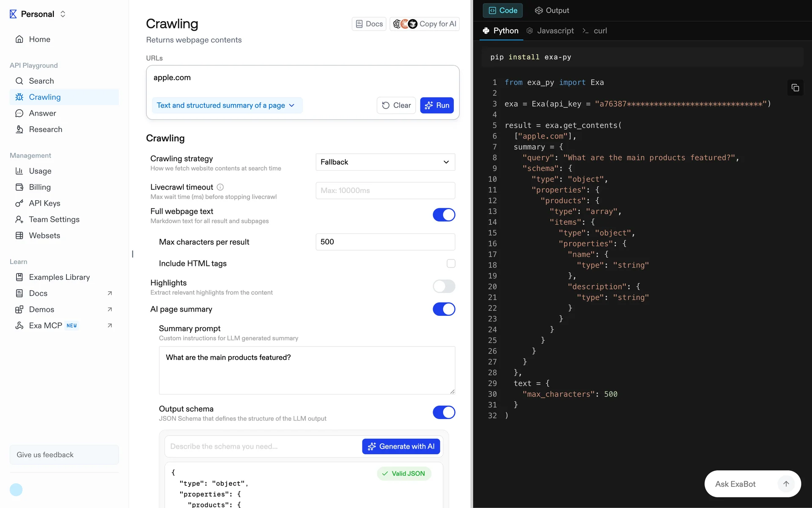812x508 pixels.
Task: Expand the Text and structured summary preset dropdown
Action: (226, 105)
